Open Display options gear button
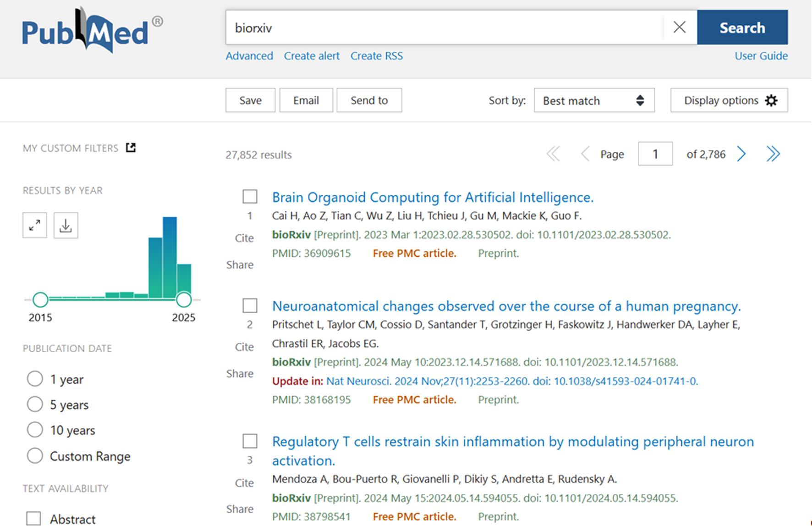Screen dimensions: 812x526 coord(729,100)
